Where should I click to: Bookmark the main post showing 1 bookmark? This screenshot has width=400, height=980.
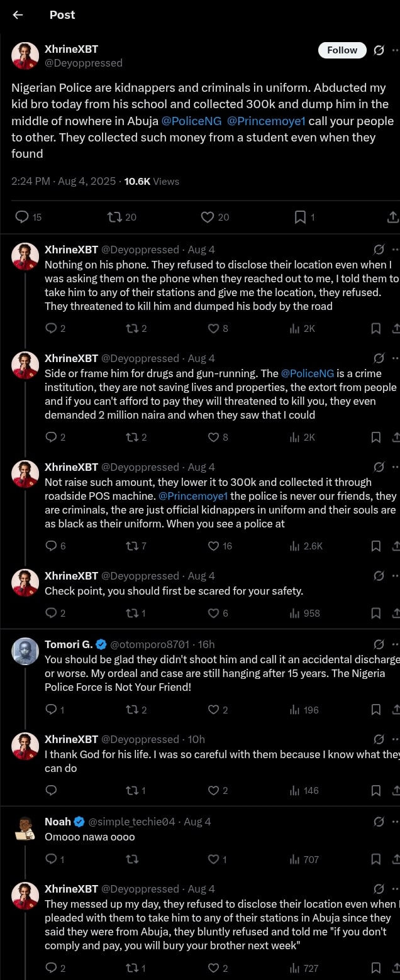coord(300,217)
